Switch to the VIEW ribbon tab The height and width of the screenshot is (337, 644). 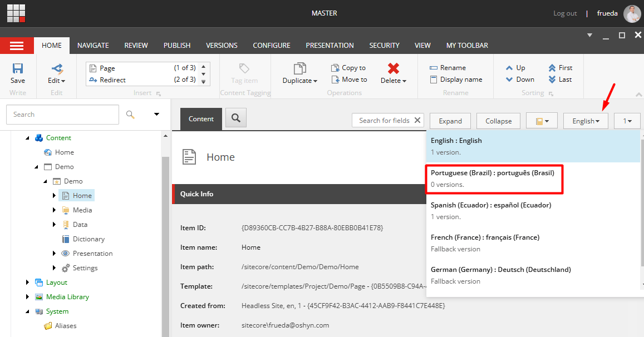422,46
